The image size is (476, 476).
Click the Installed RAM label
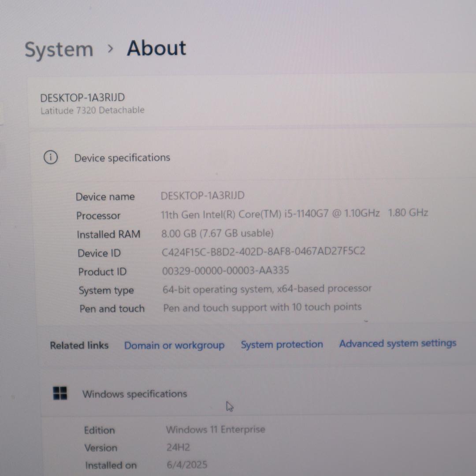coord(108,234)
